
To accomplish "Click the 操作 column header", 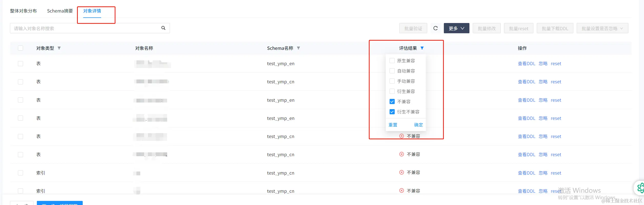I will point(522,48).
